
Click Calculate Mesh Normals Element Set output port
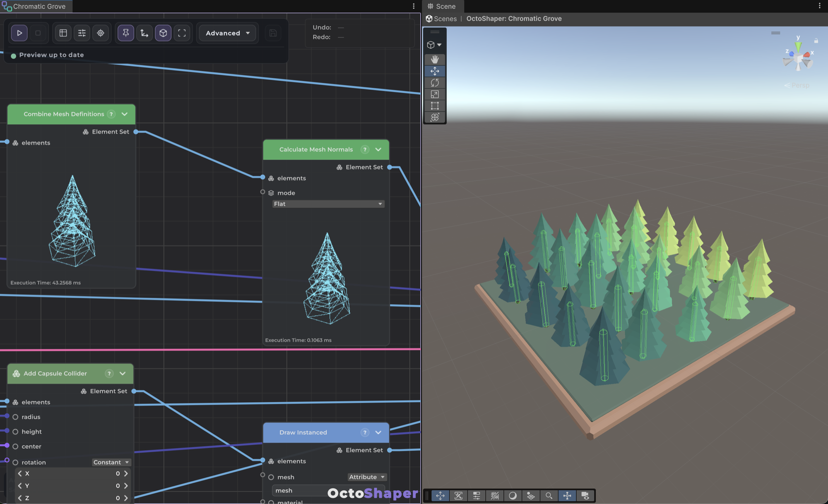pos(390,167)
